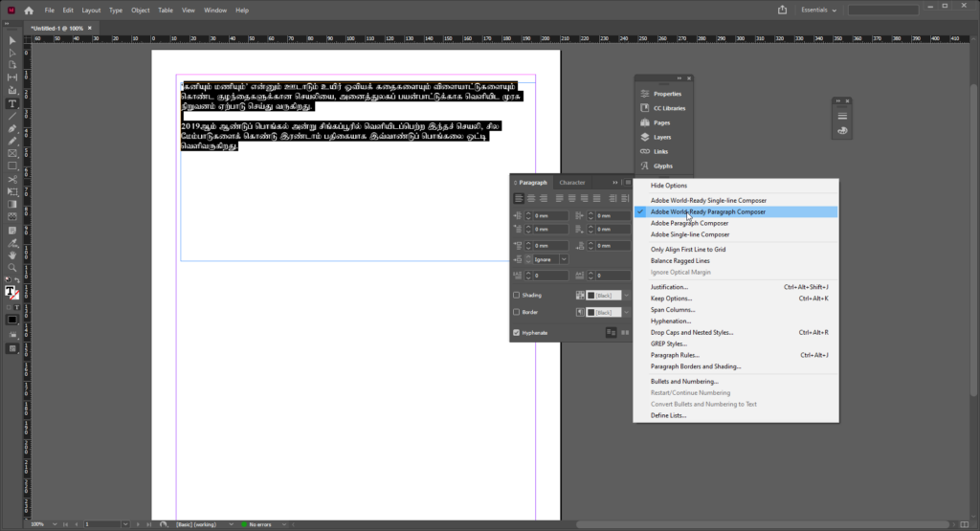980x531 pixels.
Task: Open Border color dropdown arrow
Action: 626,312
